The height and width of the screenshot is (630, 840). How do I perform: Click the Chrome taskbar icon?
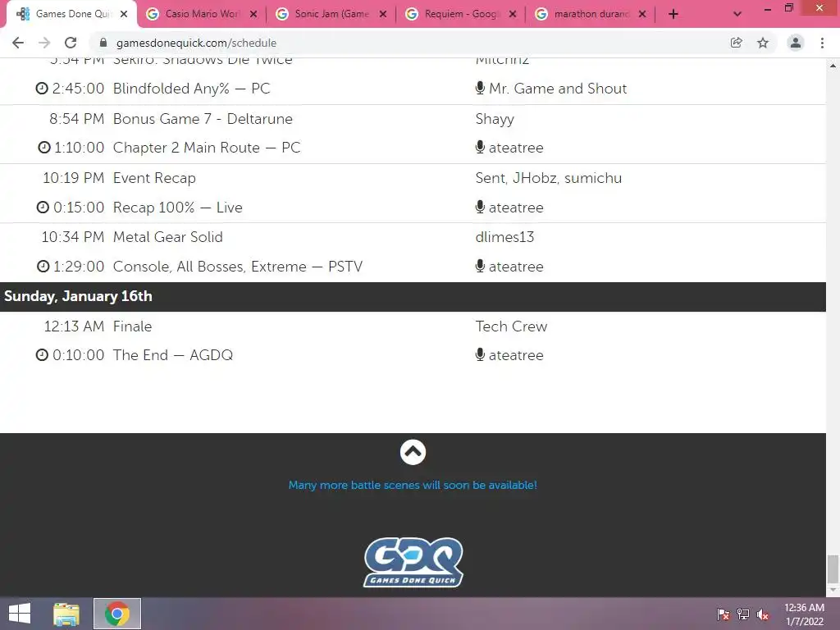coord(117,614)
